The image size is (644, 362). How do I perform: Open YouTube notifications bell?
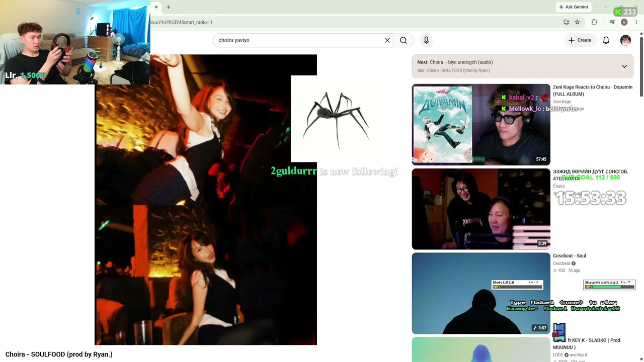pyautogui.click(x=606, y=40)
